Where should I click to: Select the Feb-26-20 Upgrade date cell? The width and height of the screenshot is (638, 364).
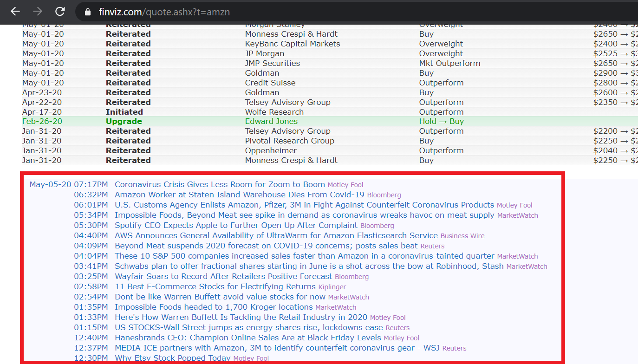[42, 122]
